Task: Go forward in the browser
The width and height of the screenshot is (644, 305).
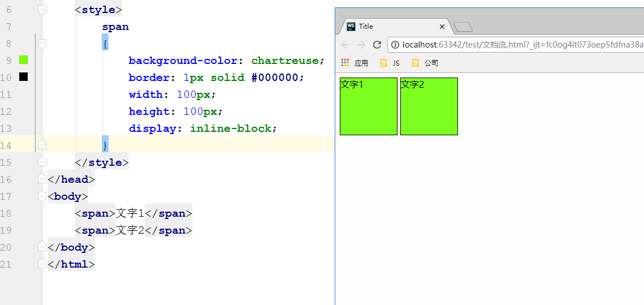Action: [x=361, y=45]
